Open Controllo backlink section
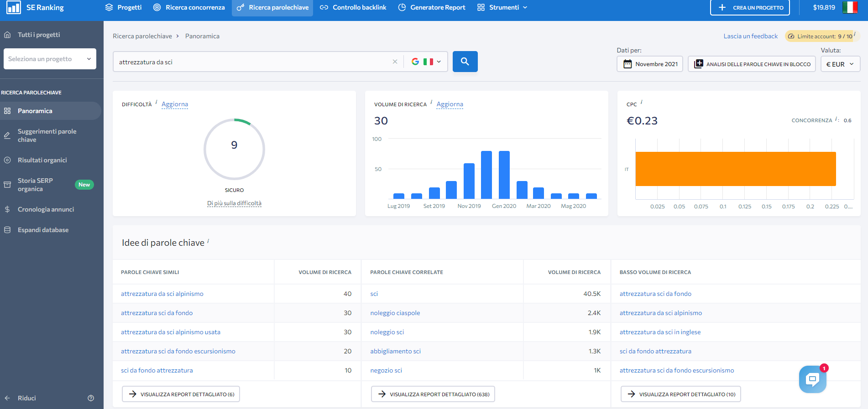Viewport: 868px width, 409px height. (353, 7)
